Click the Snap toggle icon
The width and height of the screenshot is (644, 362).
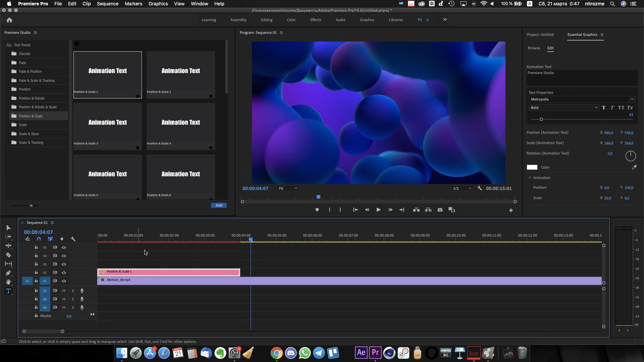click(x=39, y=239)
